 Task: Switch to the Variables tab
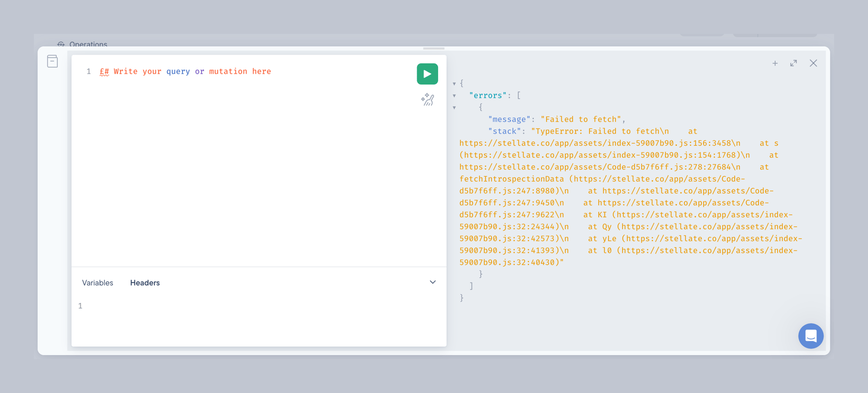pos(98,283)
